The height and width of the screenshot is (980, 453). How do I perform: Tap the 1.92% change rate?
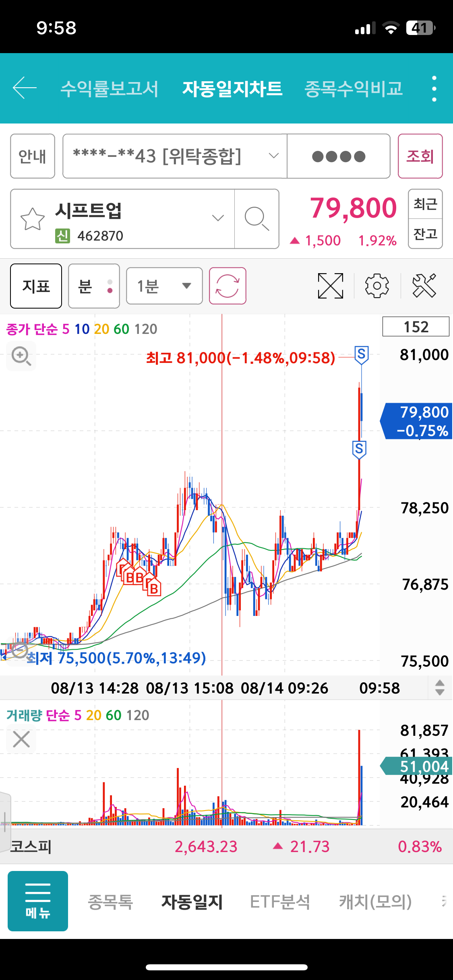point(377,241)
